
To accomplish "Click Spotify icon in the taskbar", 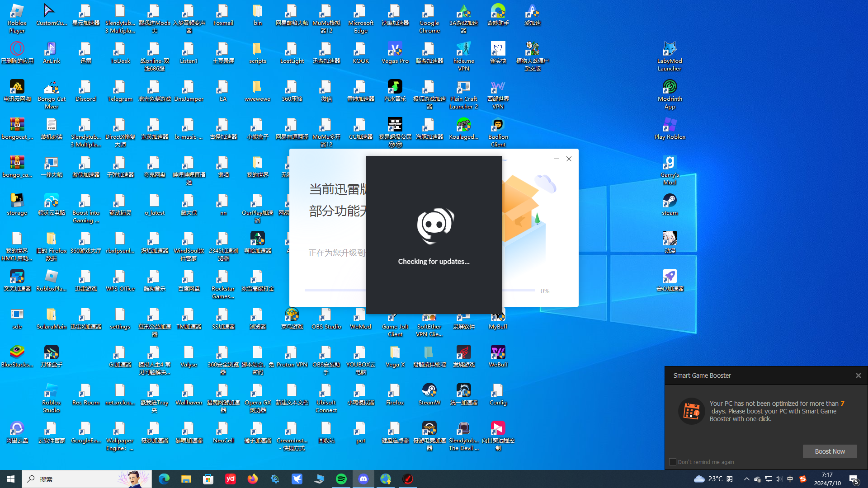I will pyautogui.click(x=341, y=479).
